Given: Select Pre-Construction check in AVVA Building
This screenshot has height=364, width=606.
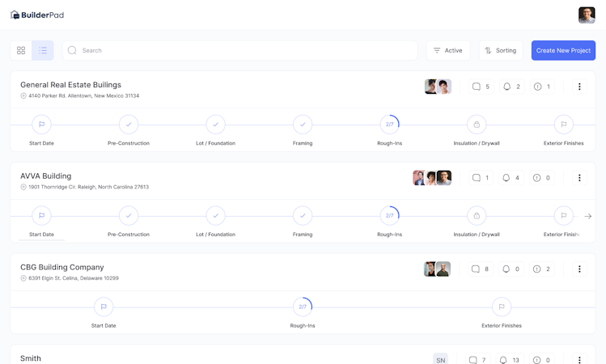Looking at the screenshot, I should click(x=129, y=216).
